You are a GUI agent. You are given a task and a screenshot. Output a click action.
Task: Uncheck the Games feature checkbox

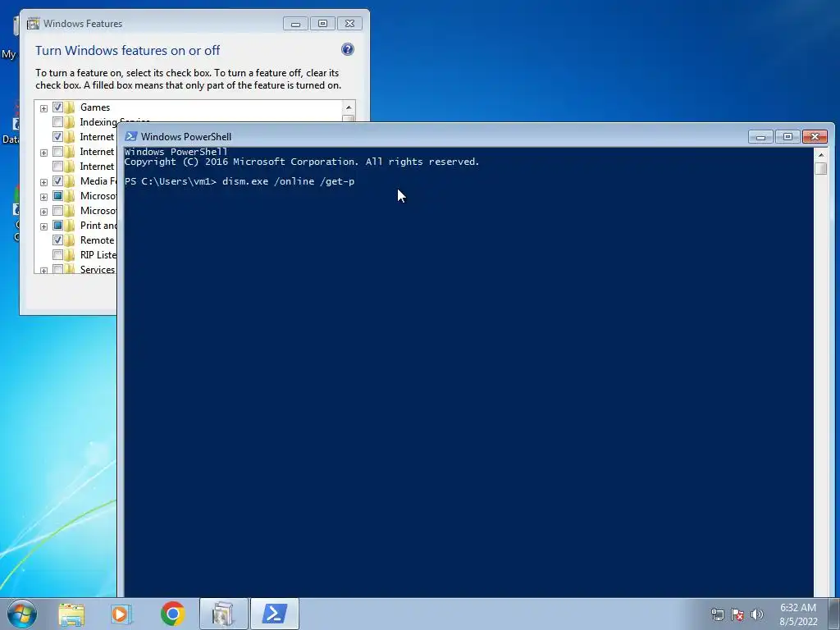58,107
